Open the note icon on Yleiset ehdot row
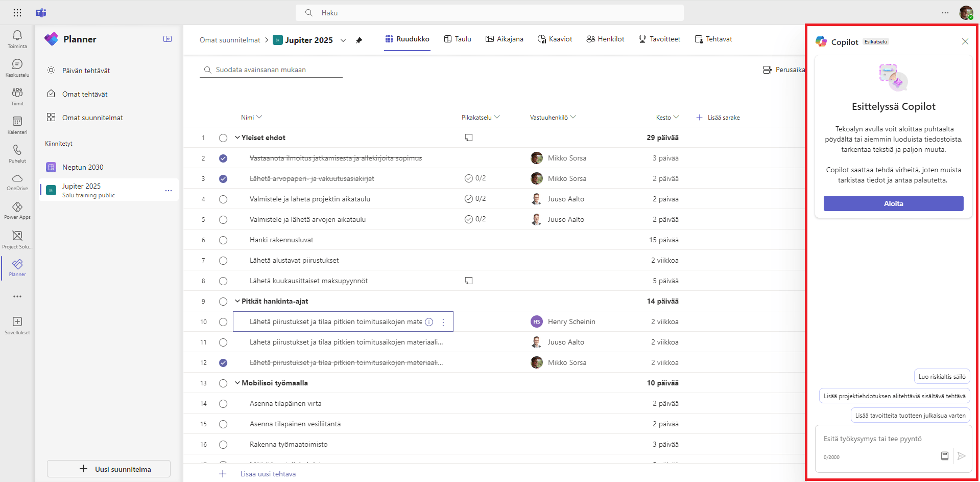The width and height of the screenshot is (980, 482). coord(469,137)
